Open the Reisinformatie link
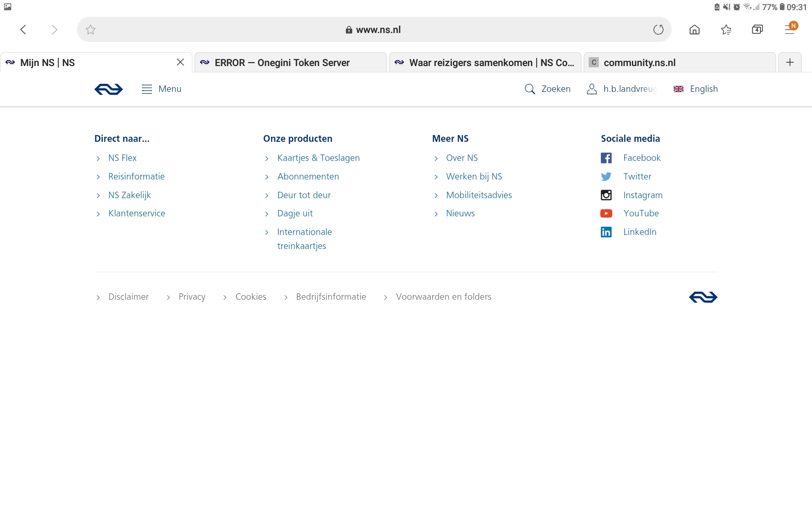This screenshot has height=508, width=812. [x=136, y=177]
